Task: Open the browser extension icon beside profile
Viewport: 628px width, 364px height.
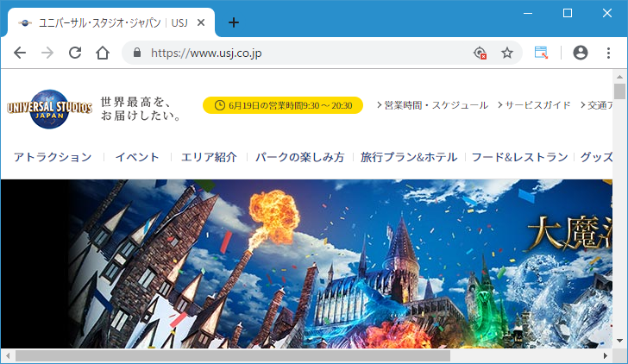Action: [541, 53]
